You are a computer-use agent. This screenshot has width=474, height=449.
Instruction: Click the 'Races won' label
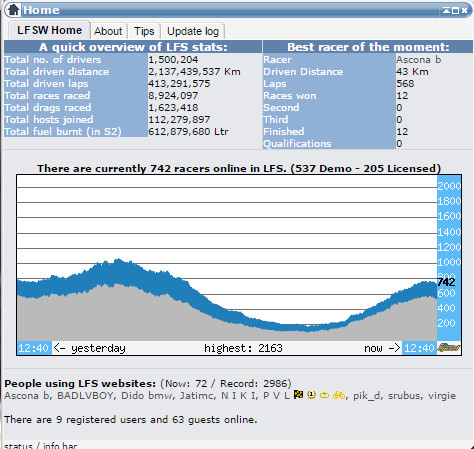(x=290, y=96)
